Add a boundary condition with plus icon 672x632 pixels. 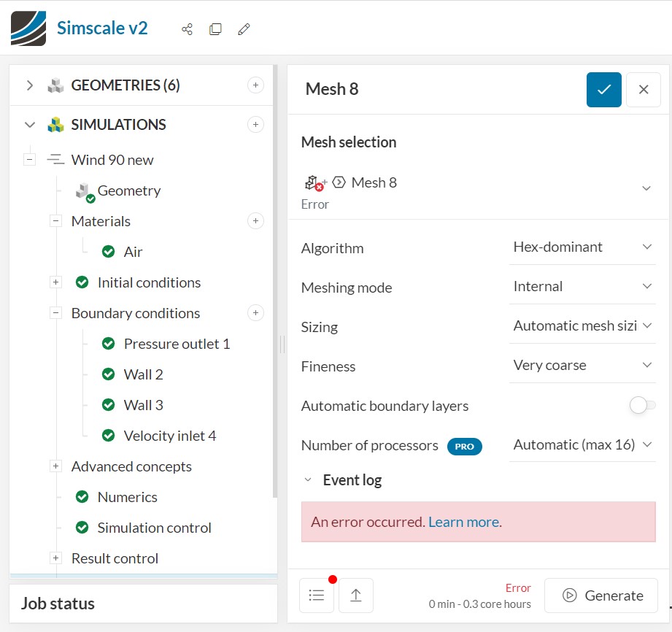(255, 313)
